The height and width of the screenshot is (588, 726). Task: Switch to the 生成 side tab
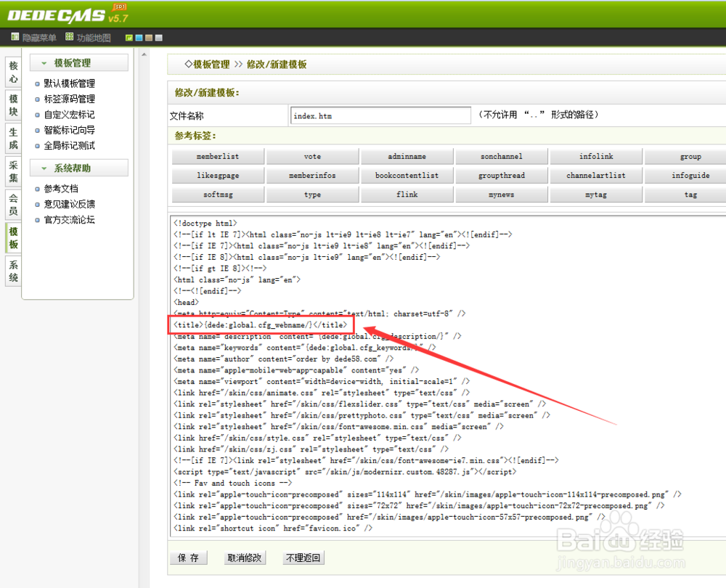pyautogui.click(x=13, y=139)
